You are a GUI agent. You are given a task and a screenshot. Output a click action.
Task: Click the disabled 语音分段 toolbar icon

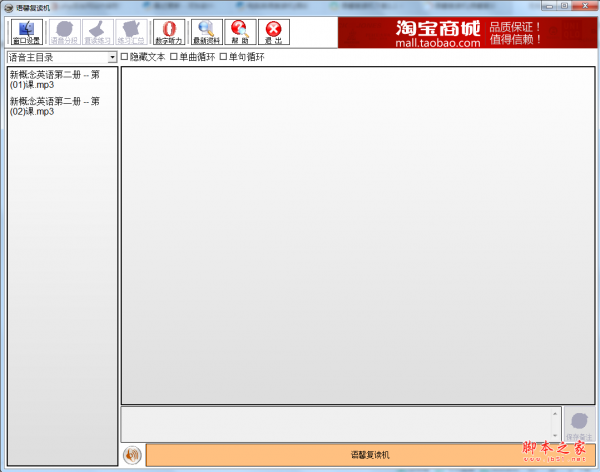pyautogui.click(x=64, y=32)
